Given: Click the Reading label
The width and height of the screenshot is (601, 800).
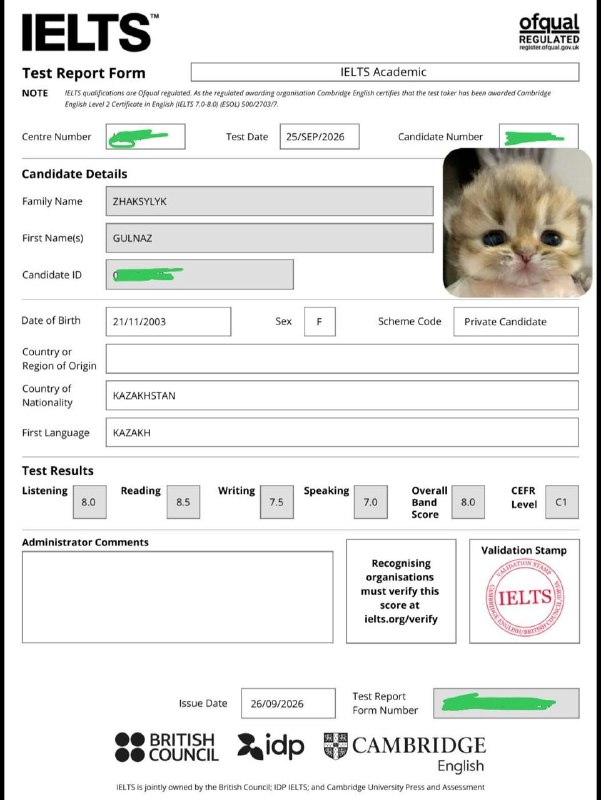Looking at the screenshot, I should (141, 491).
